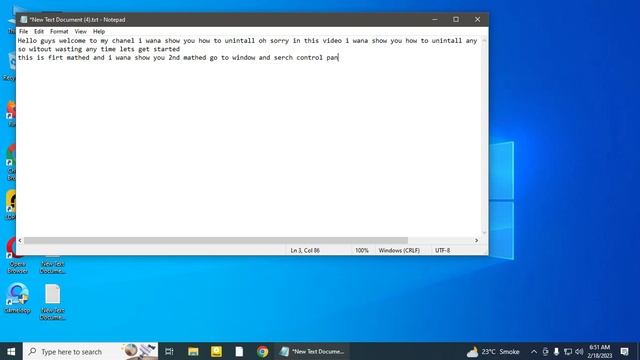This screenshot has height=360, width=640.
Task: Select the Glimeloop desktop shortcut icon
Action: 17,298
